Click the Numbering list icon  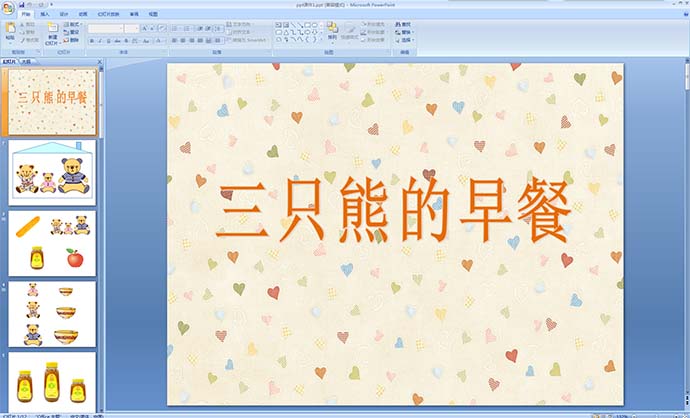coord(187,29)
